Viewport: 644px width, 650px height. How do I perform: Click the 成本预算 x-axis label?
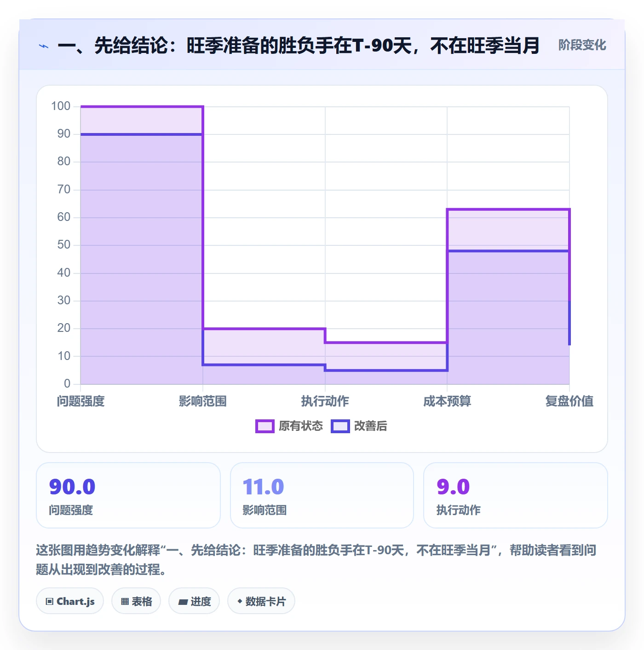(x=447, y=401)
